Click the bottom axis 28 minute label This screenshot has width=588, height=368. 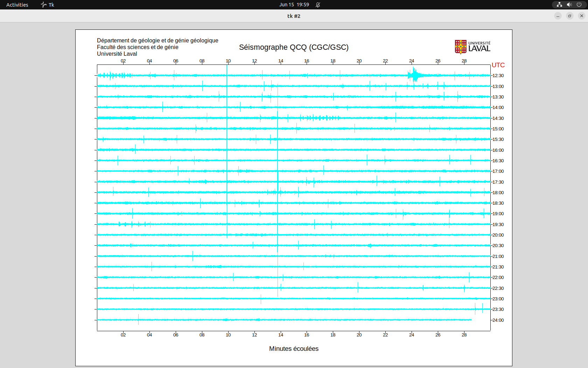464,335
